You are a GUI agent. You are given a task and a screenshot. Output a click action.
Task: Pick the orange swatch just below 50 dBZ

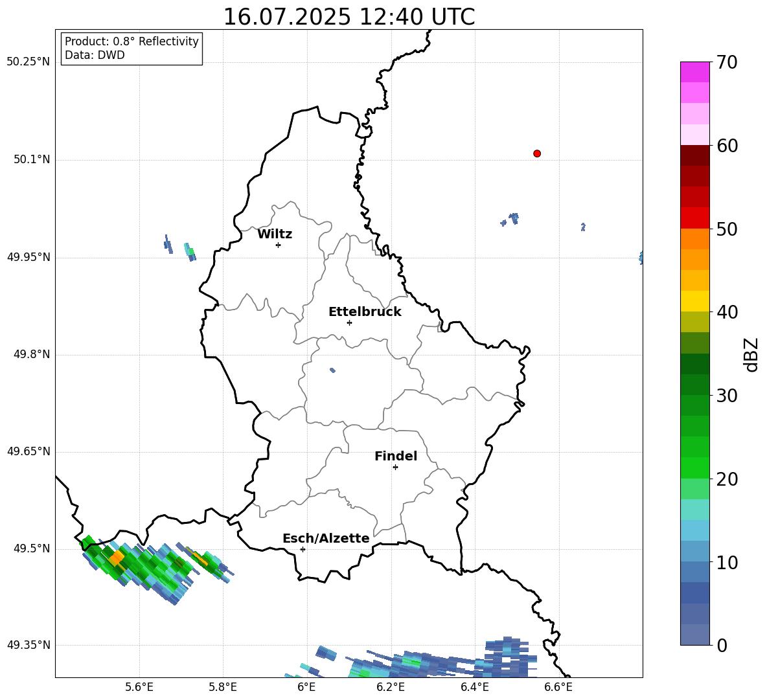694,239
